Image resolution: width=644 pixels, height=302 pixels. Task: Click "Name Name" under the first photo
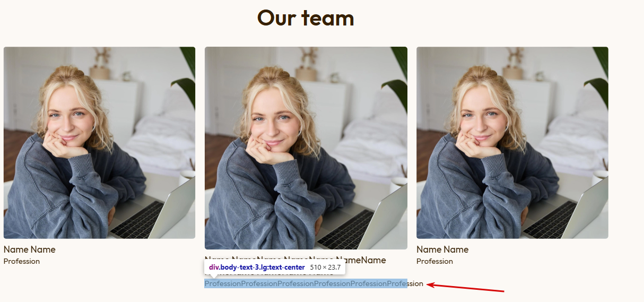point(29,249)
